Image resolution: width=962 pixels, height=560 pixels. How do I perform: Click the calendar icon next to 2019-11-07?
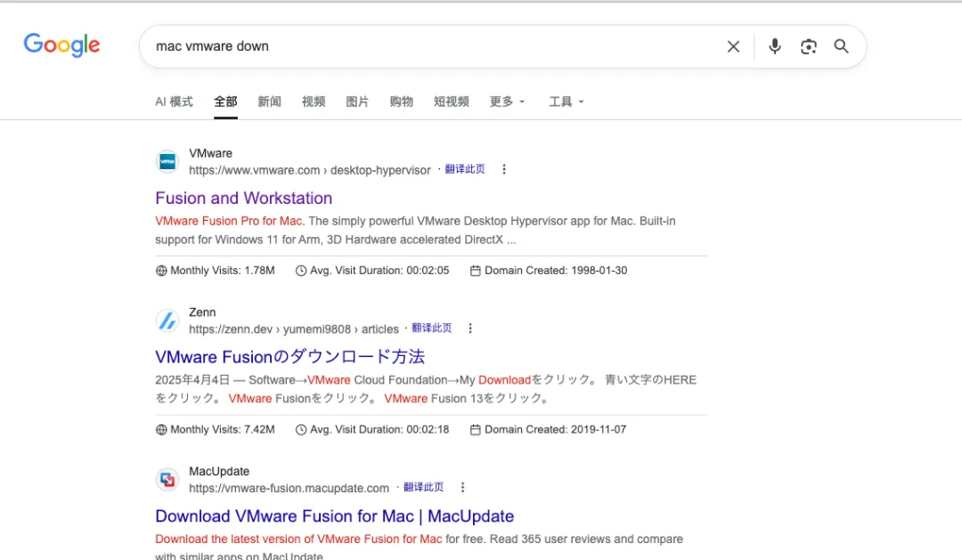click(x=475, y=429)
